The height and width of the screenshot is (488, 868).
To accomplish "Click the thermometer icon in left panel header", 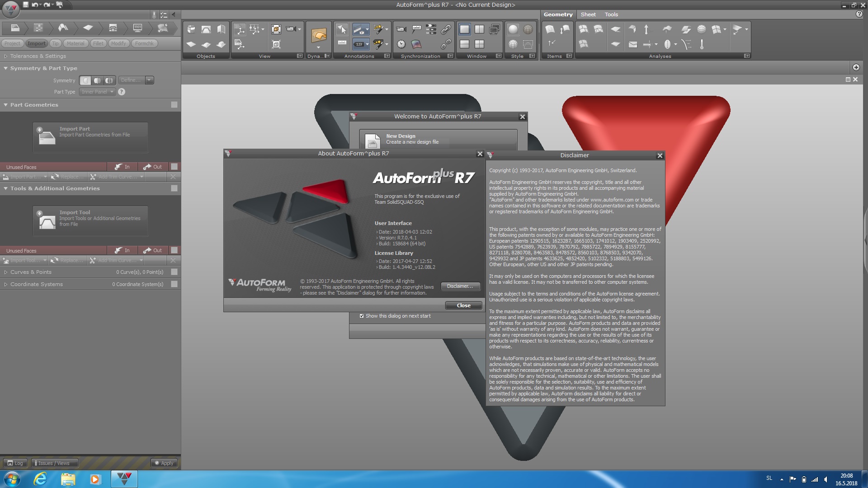I will tap(154, 14).
